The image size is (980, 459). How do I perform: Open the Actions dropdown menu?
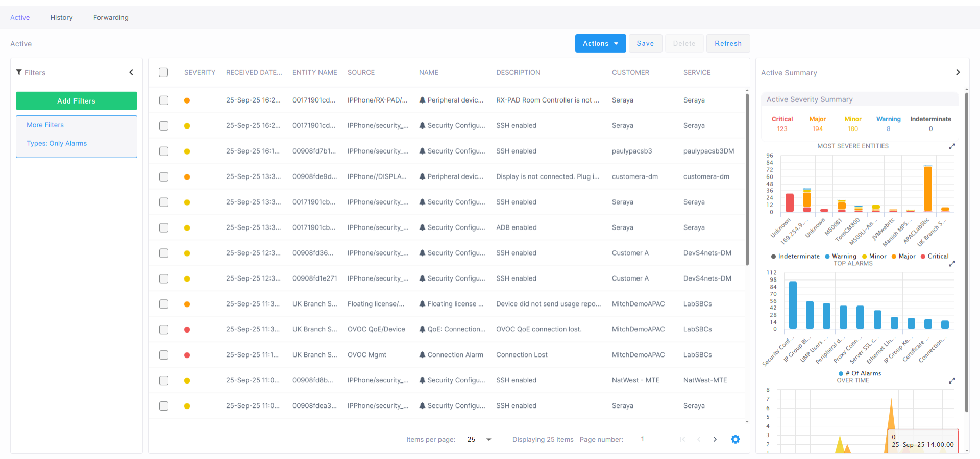coord(600,43)
